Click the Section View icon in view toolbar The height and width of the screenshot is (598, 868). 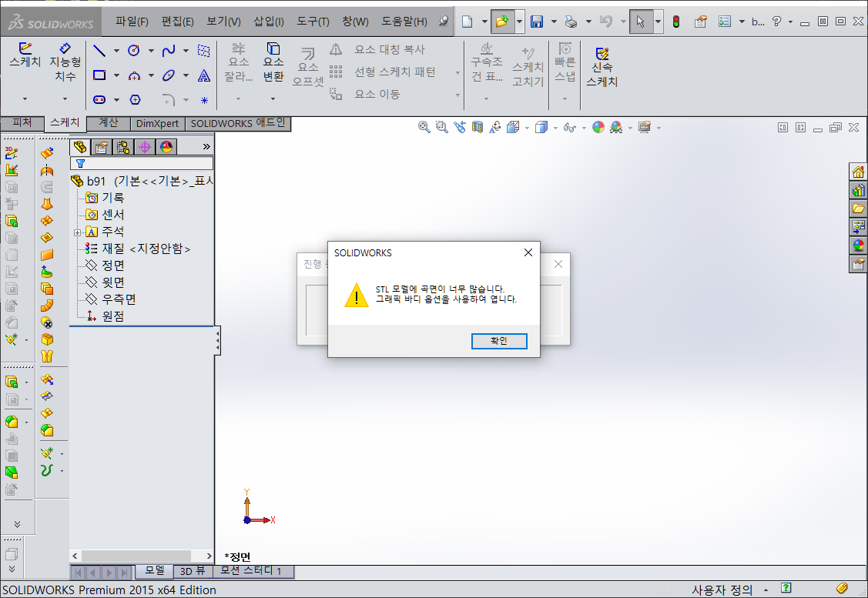[478, 127]
